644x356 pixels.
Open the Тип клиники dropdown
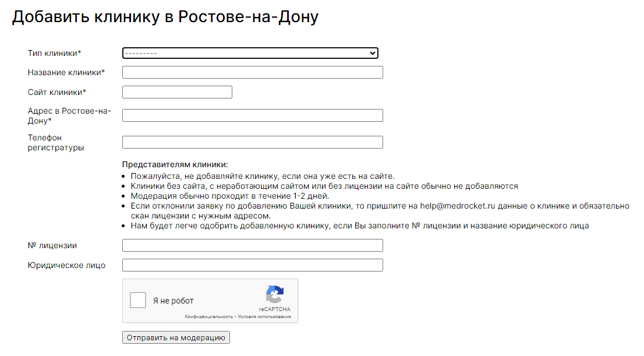250,53
